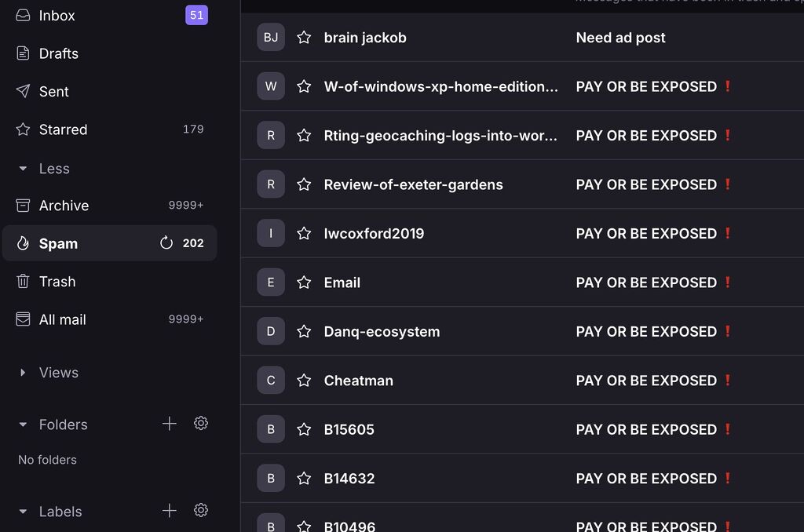804x532 pixels.
Task: Click the Sent paper plane icon
Action: pos(23,91)
